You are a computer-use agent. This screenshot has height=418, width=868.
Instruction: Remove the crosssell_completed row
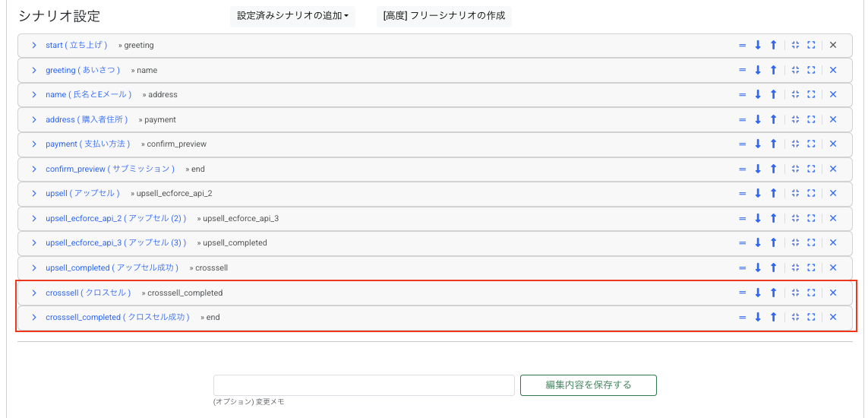(x=832, y=317)
